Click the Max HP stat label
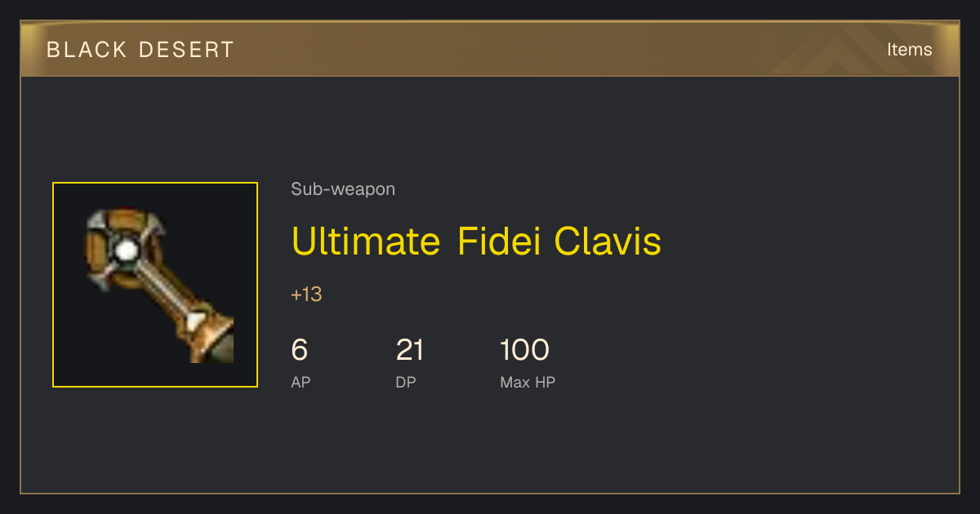980x514 pixels. click(x=528, y=382)
